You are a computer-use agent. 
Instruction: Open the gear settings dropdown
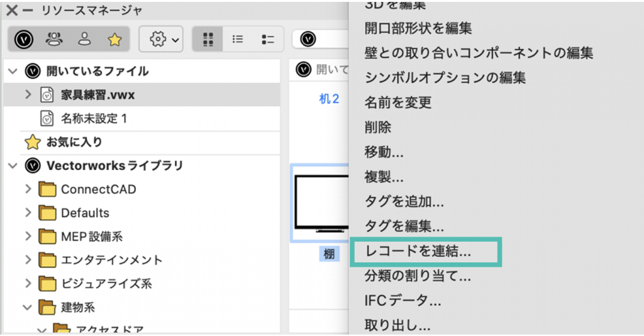tap(161, 40)
